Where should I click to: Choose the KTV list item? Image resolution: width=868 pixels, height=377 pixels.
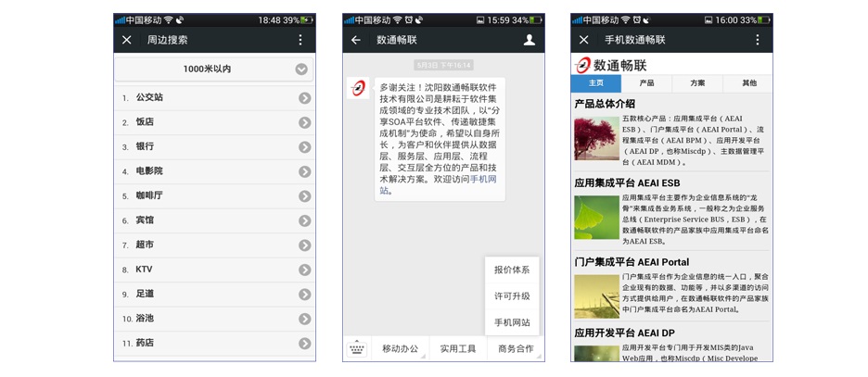[215, 270]
